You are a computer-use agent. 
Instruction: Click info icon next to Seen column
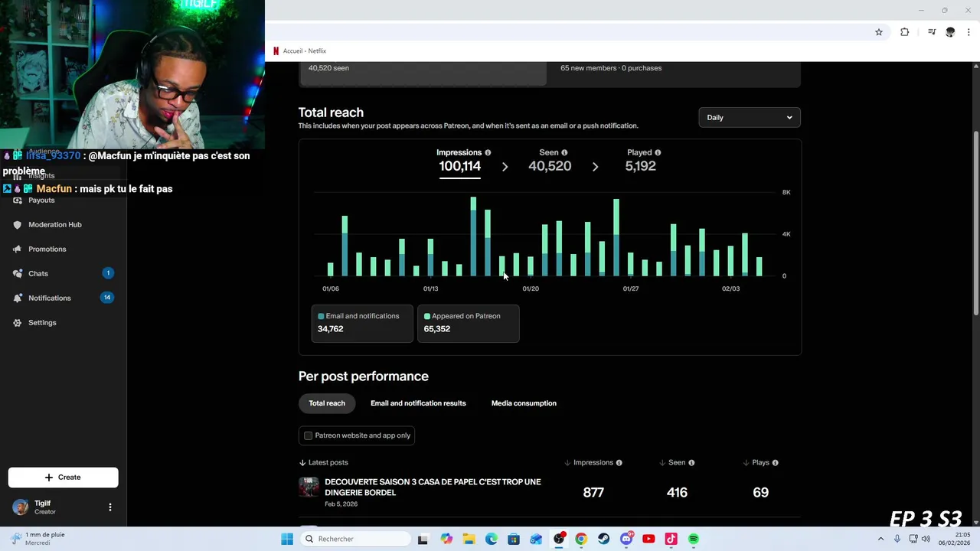point(691,463)
